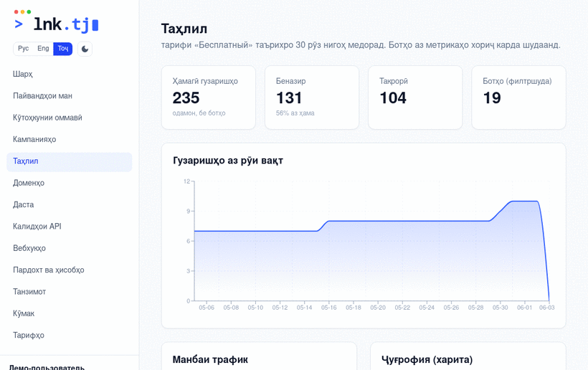Select the Тоҷ language option
This screenshot has height=370, width=588.
tap(62, 49)
